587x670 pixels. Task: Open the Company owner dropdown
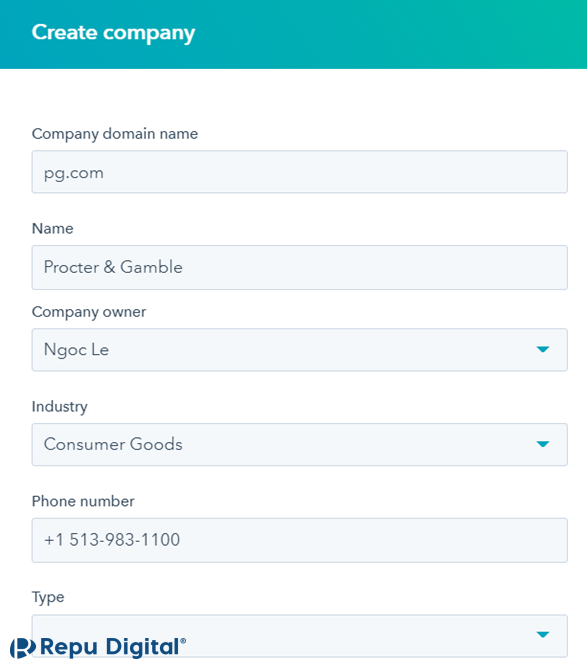(x=299, y=350)
